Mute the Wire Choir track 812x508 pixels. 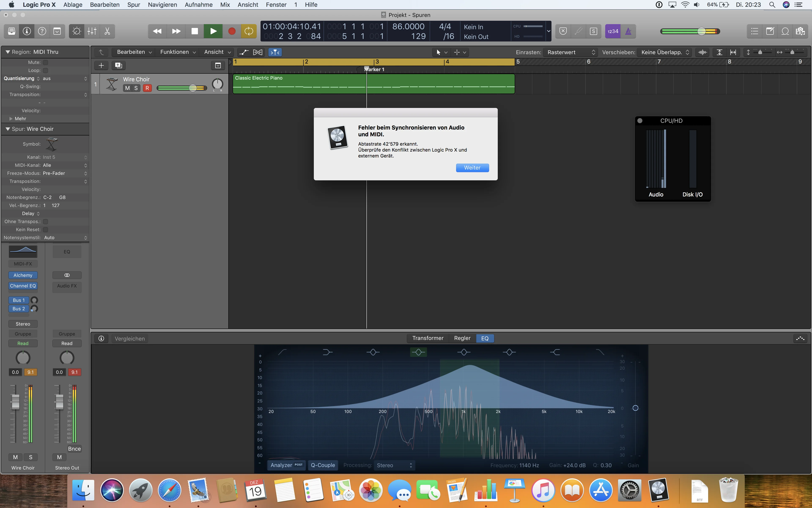click(127, 88)
